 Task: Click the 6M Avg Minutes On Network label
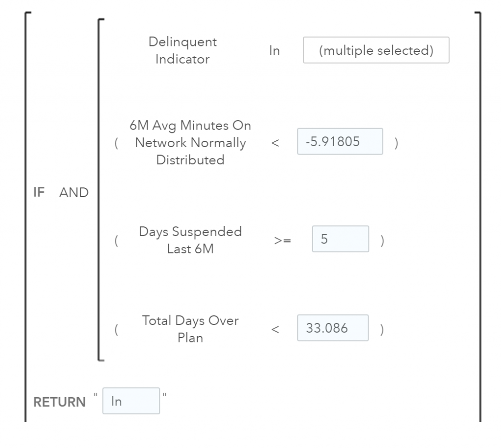coord(190,143)
